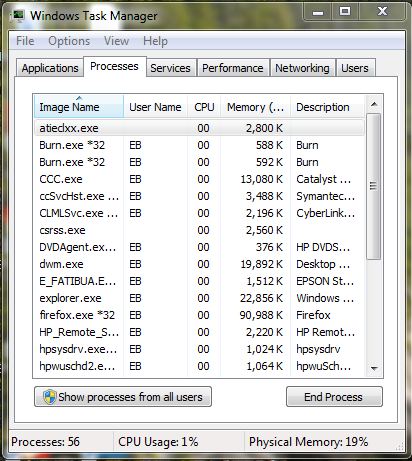This screenshot has width=412, height=461.
Task: Select the CCC.exe process row
Action: tap(199, 179)
